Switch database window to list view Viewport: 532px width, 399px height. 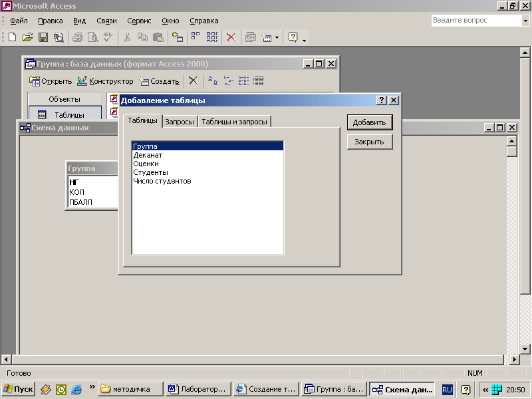243,80
